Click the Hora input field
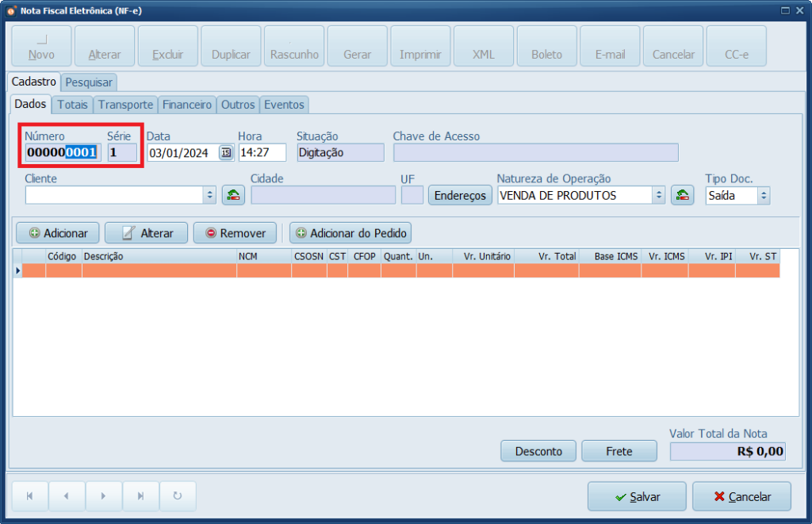Image resolution: width=812 pixels, height=524 pixels. [x=262, y=153]
